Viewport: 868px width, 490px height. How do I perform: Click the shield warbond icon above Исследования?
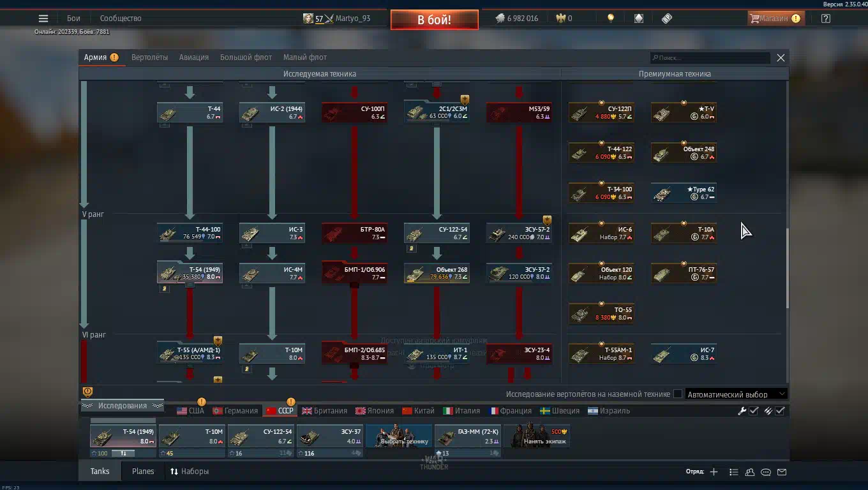click(87, 392)
